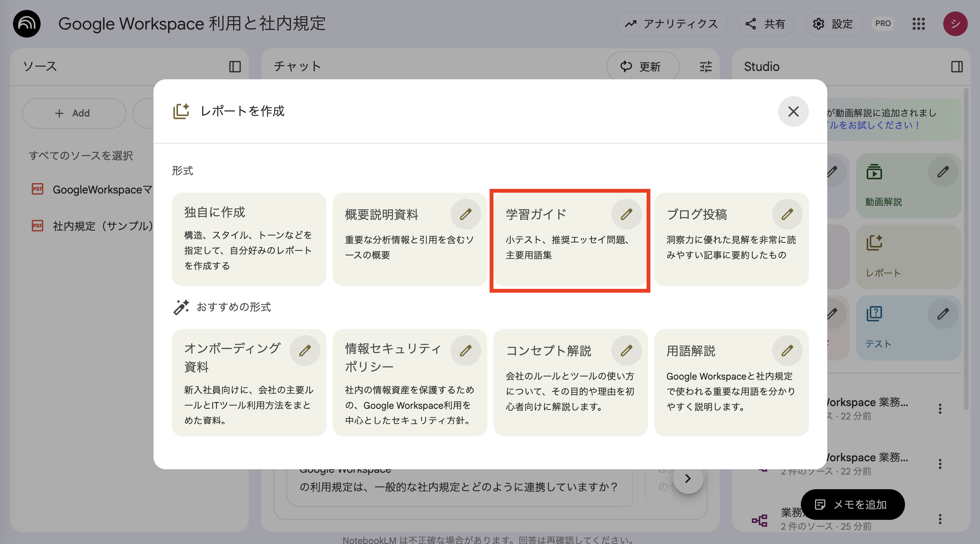Open the NotebookLM logo icon top-left

click(x=26, y=24)
